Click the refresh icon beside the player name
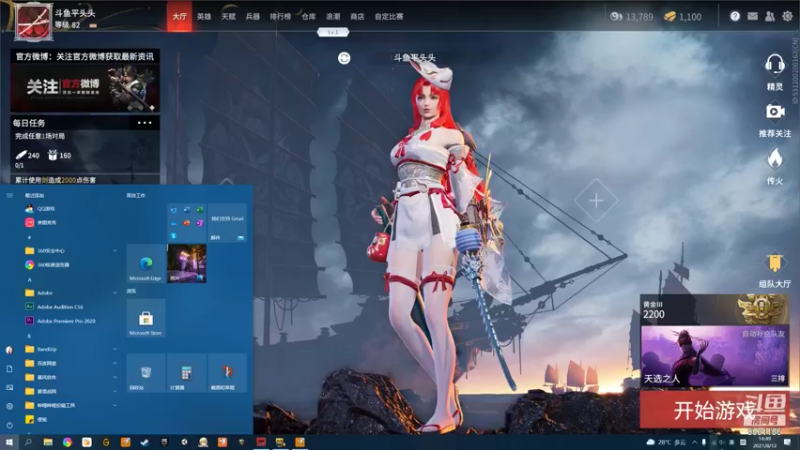The height and width of the screenshot is (450, 800). coord(344,58)
